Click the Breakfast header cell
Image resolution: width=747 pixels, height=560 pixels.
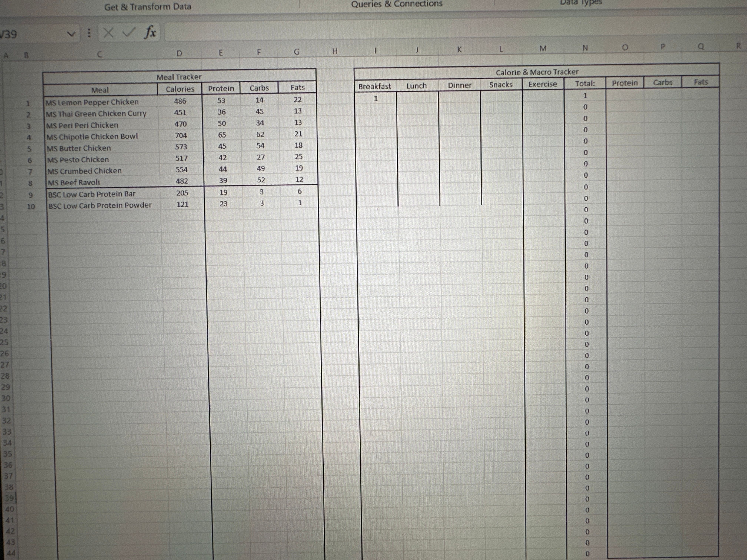(374, 86)
